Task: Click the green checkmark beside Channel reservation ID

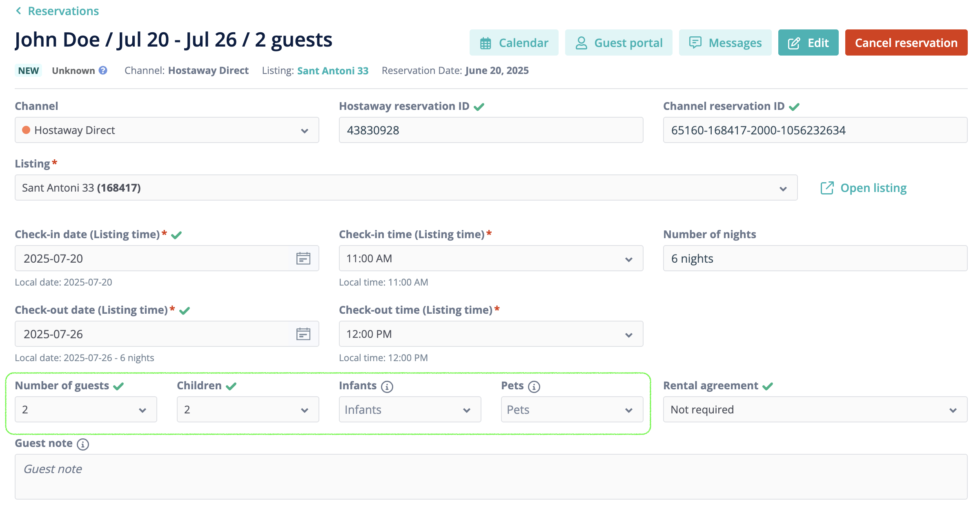Action: coord(794,107)
